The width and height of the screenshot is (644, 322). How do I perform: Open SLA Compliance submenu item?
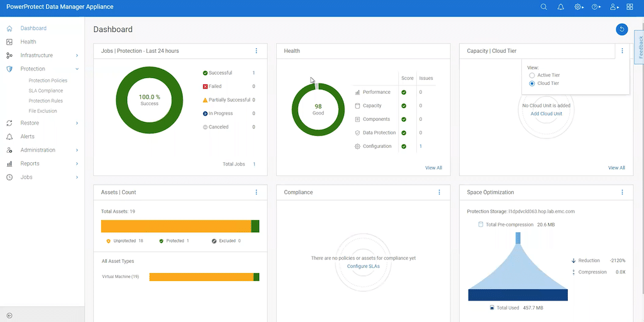click(x=45, y=91)
